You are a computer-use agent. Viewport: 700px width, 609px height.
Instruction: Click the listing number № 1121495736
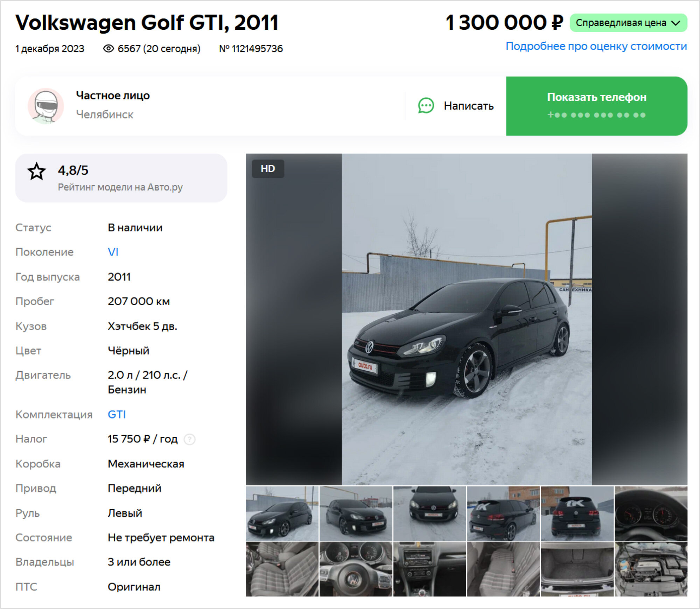[x=251, y=49]
